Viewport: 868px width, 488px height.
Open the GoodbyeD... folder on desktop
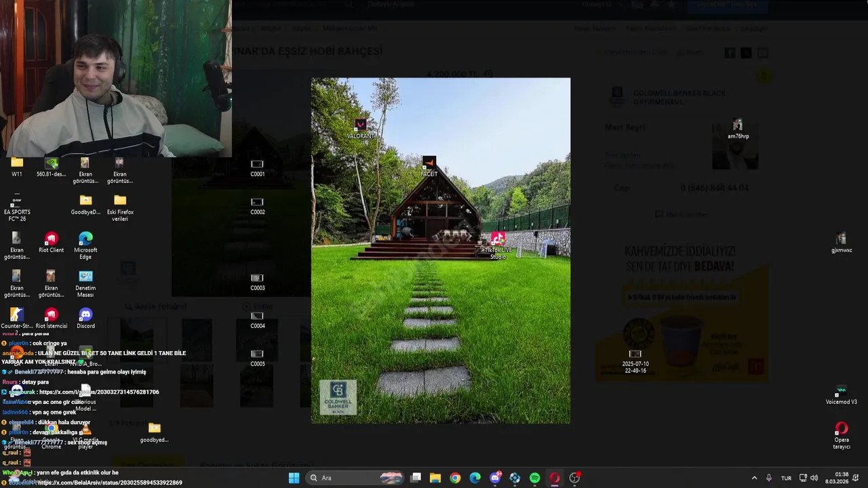click(85, 205)
